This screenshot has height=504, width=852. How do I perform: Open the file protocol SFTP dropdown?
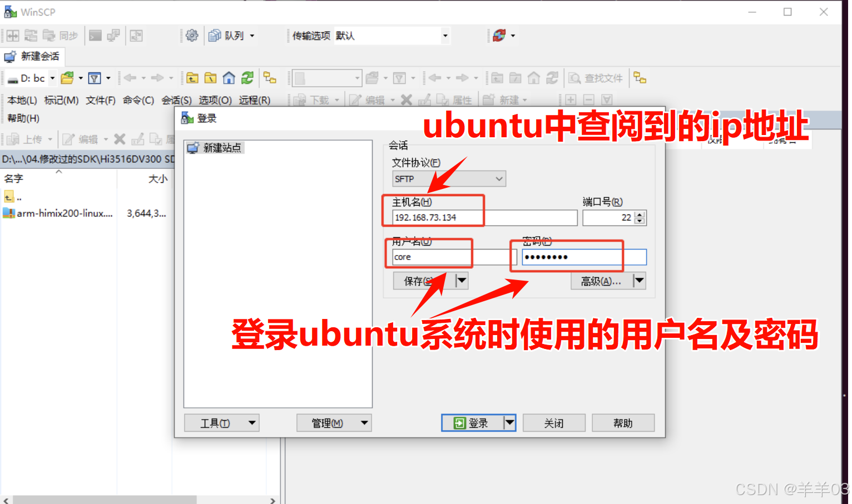[449, 179]
